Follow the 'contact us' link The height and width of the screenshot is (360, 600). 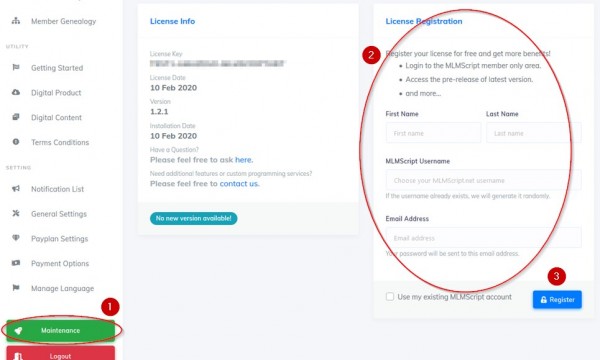pos(240,184)
